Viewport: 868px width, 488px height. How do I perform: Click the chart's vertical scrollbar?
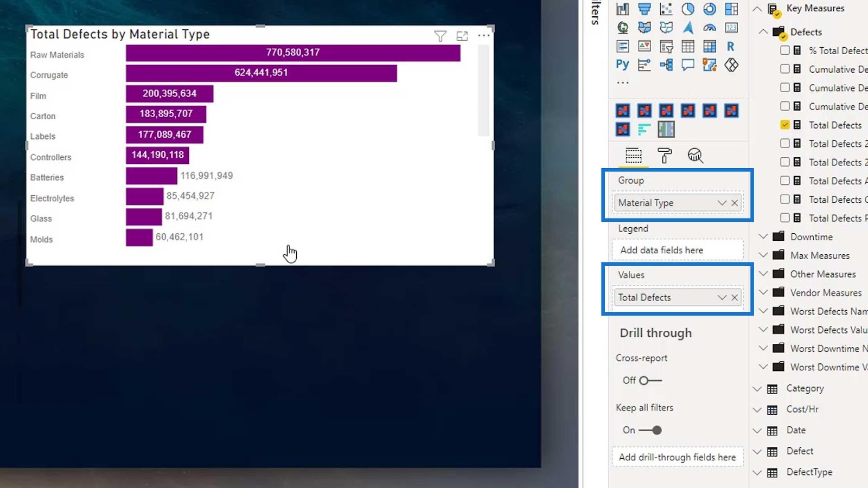tap(483, 91)
